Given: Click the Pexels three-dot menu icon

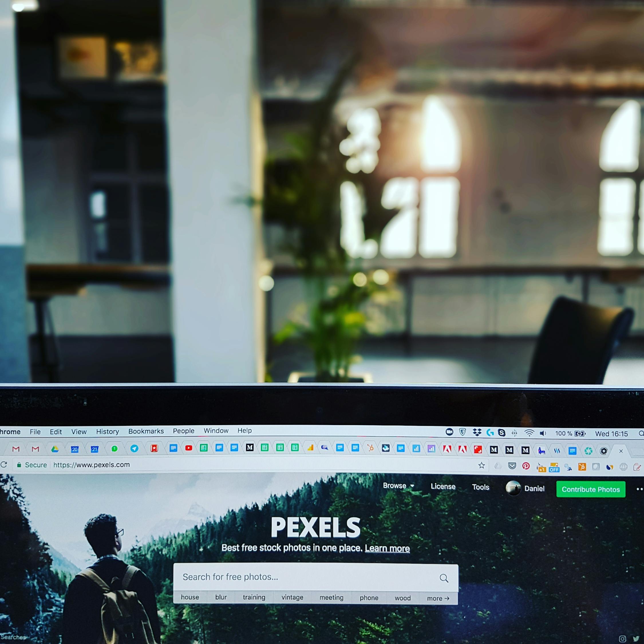Looking at the screenshot, I should 639,489.
